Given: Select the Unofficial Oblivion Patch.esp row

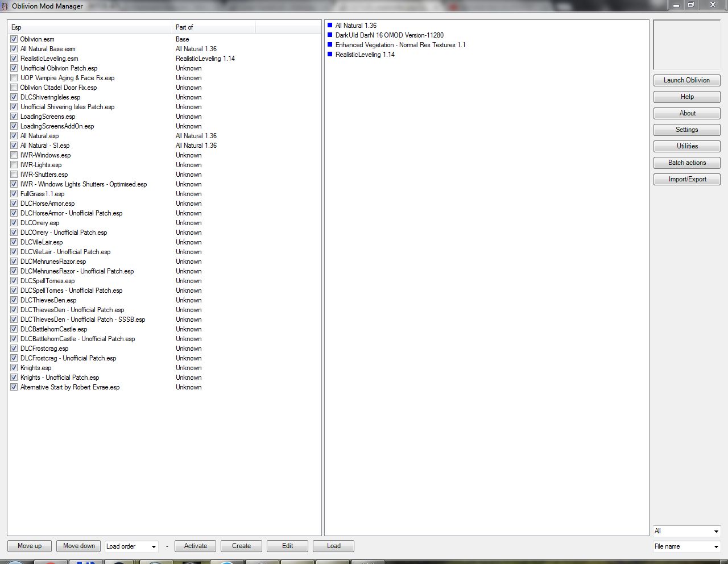Looking at the screenshot, I should (x=59, y=68).
